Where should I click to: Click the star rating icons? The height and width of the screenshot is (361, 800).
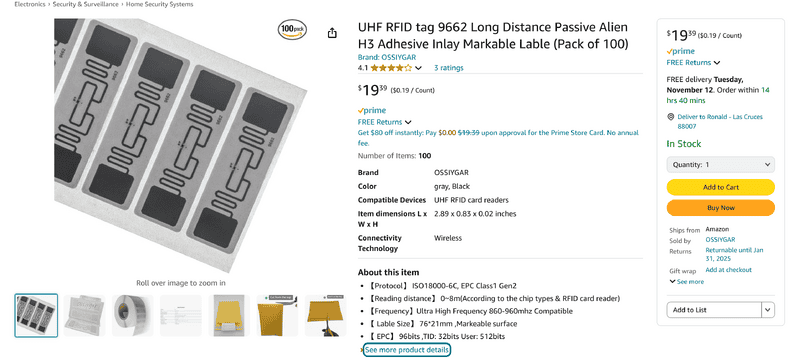tap(391, 68)
